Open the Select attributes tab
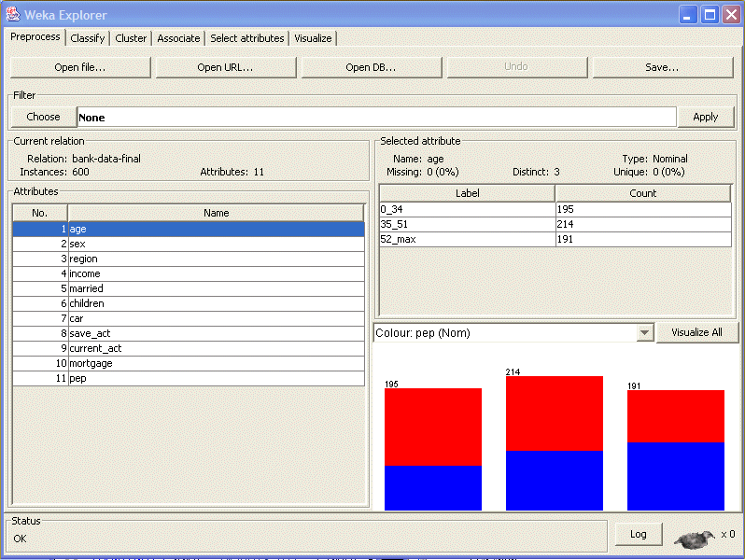This screenshot has width=745, height=560. tap(246, 38)
